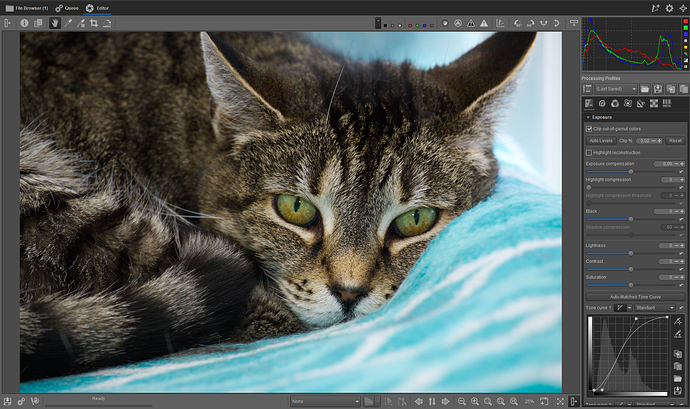Toggle Clip out-of-gamut colors checkbox
Viewport: 690px width, 409px height.
coord(588,129)
